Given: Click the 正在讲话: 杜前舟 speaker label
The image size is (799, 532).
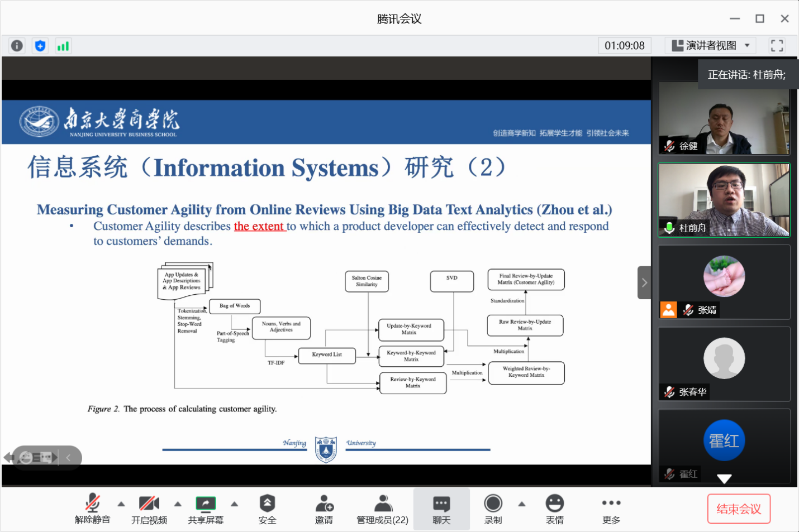Looking at the screenshot, I should 747,75.
